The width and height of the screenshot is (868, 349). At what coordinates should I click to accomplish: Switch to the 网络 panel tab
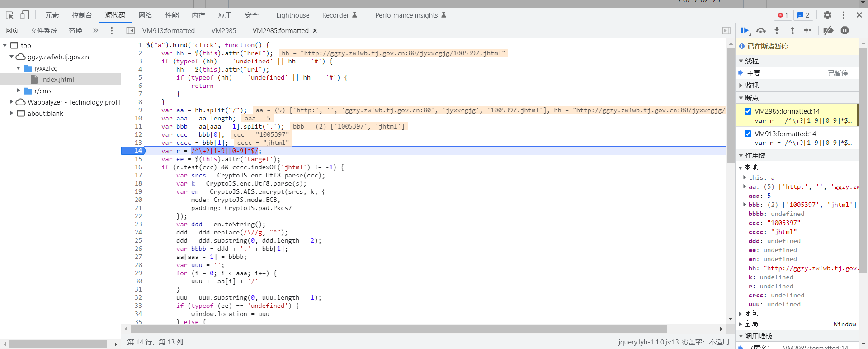tap(145, 15)
